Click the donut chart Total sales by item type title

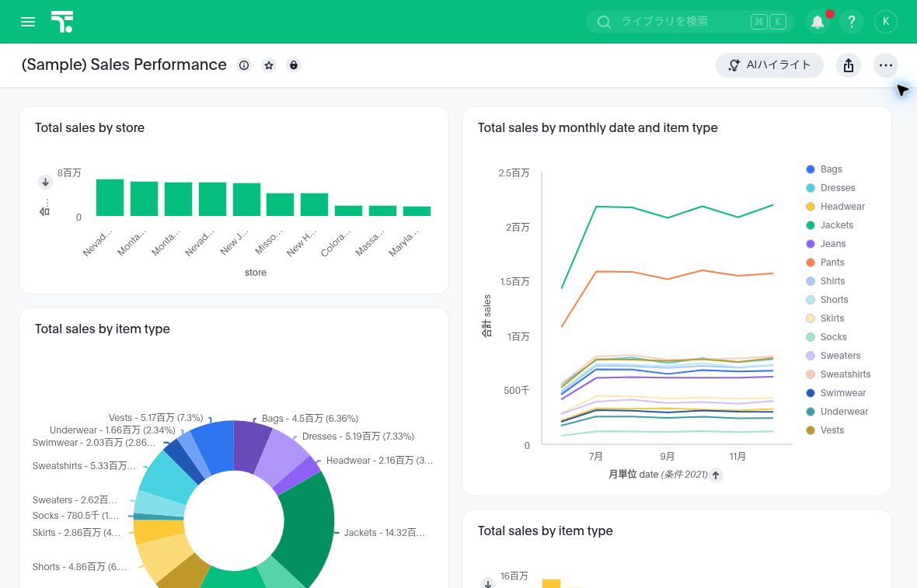[103, 329]
